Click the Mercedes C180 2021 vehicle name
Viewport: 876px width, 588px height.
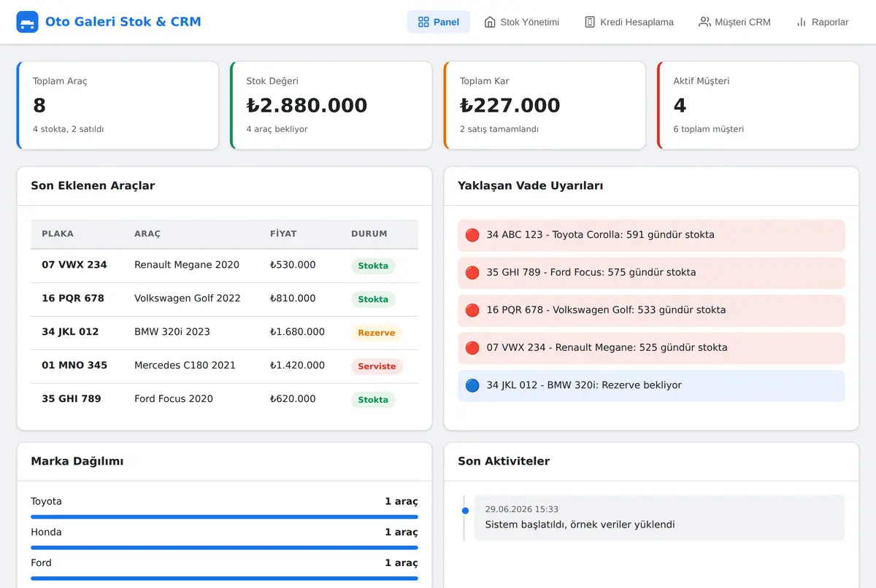click(x=185, y=365)
